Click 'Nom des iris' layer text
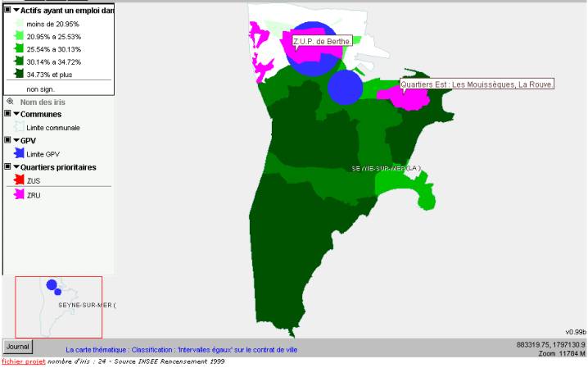Viewport: 588px width, 368px height. tap(43, 102)
